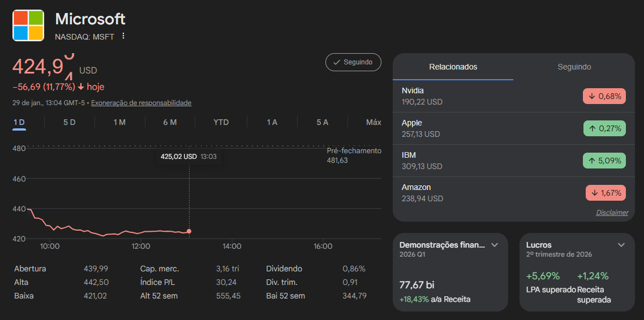Show the Máx chart range
Image resolution: width=644 pixels, height=320 pixels.
pos(373,122)
